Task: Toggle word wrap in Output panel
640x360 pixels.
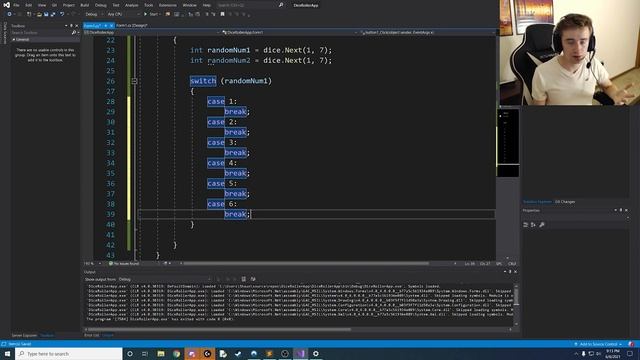Action: 253,279
